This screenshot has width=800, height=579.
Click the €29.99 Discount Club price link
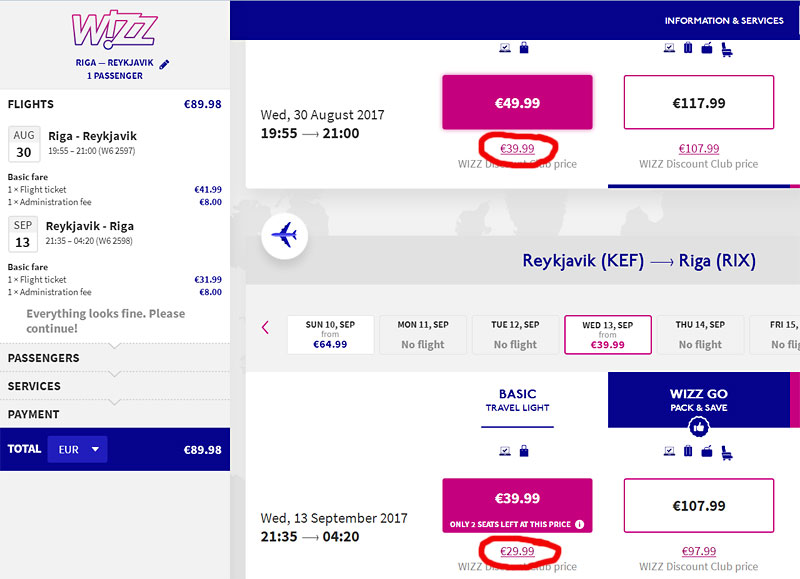pyautogui.click(x=517, y=551)
